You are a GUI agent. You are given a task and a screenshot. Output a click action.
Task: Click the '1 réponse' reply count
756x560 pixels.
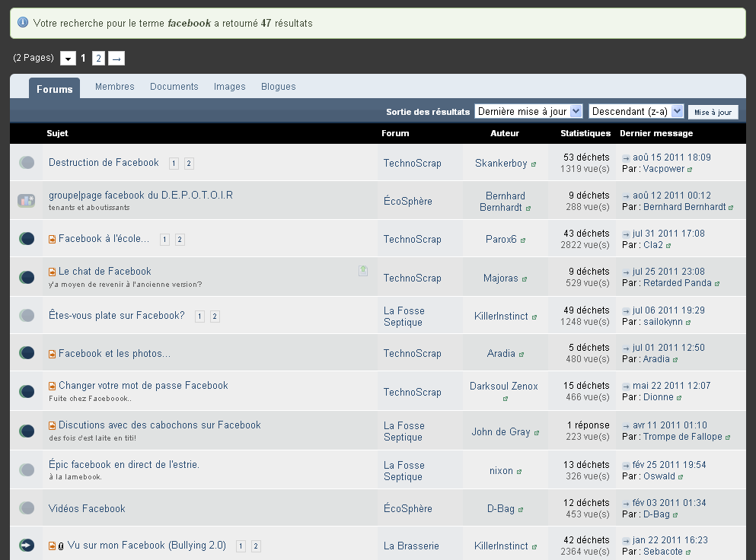click(589, 425)
